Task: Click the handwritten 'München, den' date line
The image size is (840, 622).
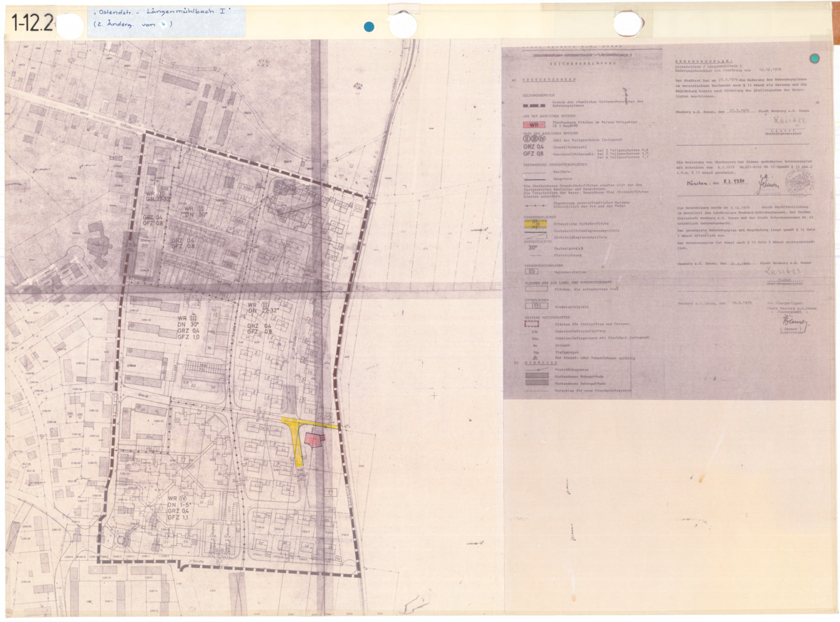Action: coord(716,182)
